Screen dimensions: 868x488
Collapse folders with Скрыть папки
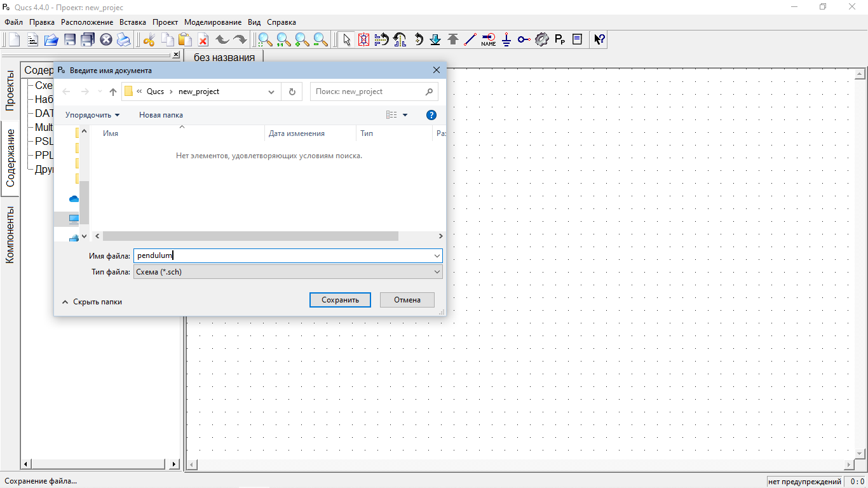coord(92,302)
